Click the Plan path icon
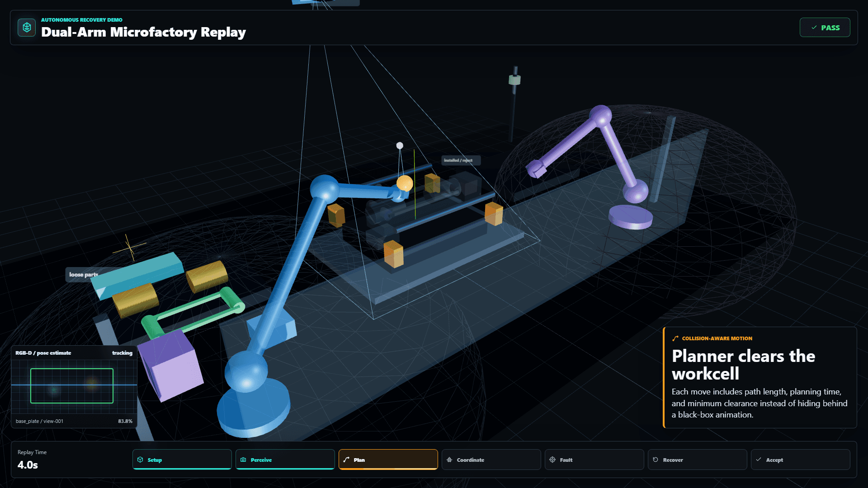This screenshot has height=488, width=868. [346, 460]
